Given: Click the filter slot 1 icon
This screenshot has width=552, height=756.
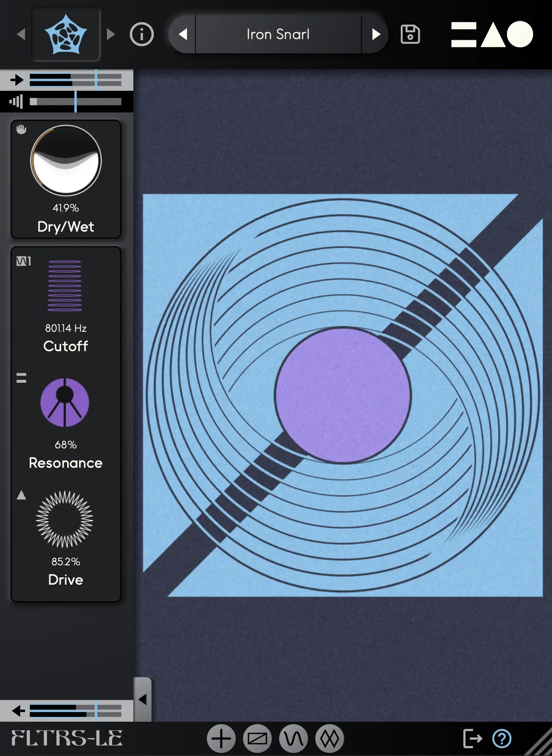Looking at the screenshot, I should coord(23,261).
